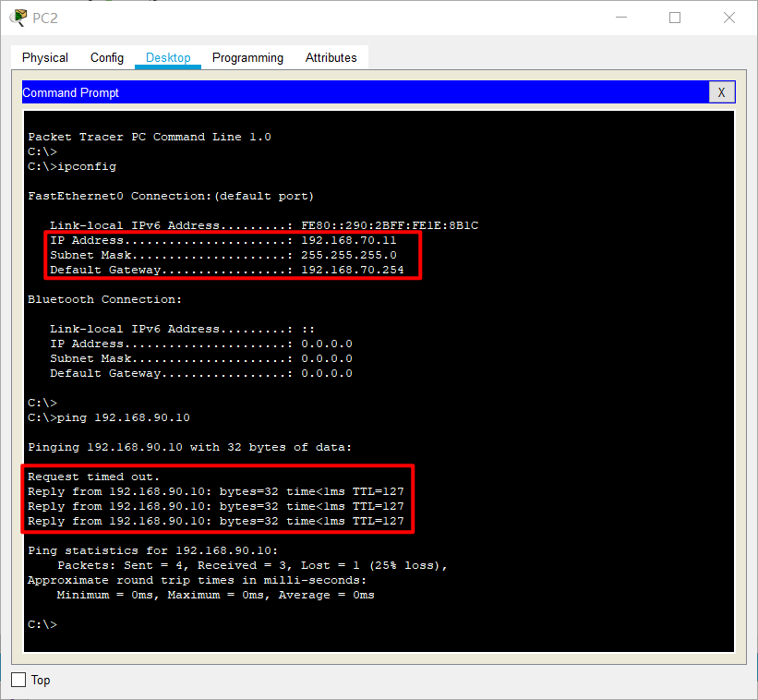Viewport: 758px width, 700px height.
Task: Click the 'Approximate round trip times' line
Action: tap(198, 580)
